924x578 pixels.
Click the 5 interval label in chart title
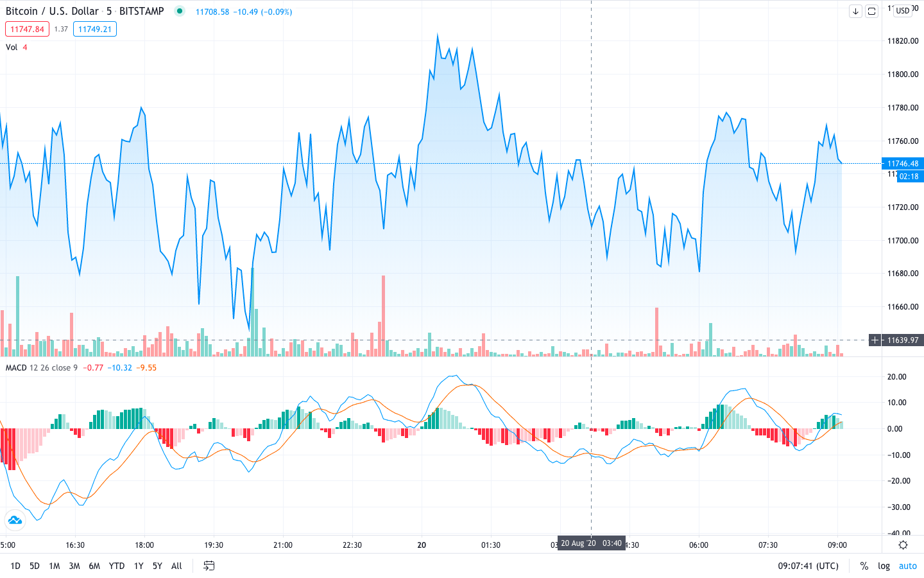click(109, 11)
